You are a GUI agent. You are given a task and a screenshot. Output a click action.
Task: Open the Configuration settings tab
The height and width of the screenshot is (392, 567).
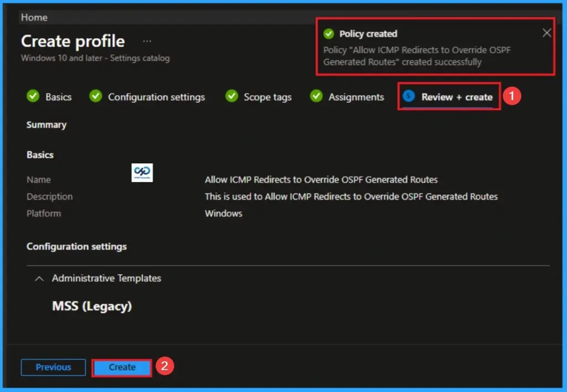155,96
